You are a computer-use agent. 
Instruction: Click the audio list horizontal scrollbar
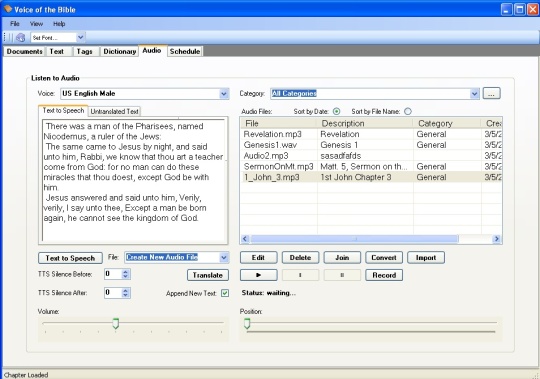(354, 239)
